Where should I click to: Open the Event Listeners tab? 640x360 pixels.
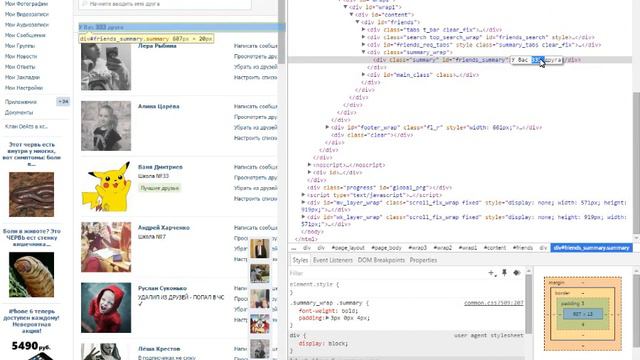coord(333,260)
